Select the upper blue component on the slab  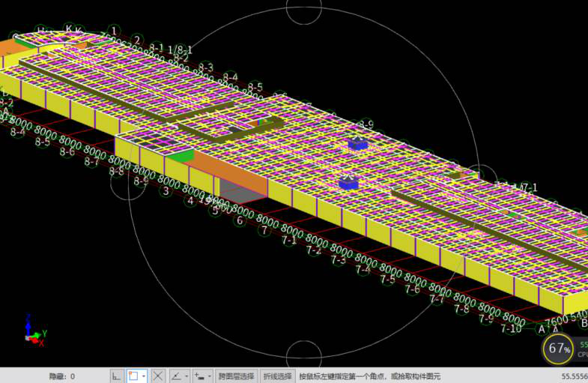point(358,143)
